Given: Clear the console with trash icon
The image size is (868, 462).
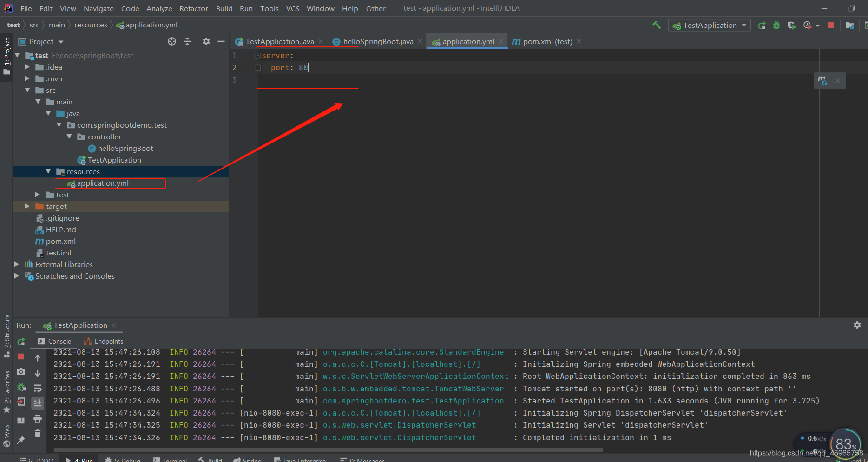Looking at the screenshot, I should [x=38, y=434].
